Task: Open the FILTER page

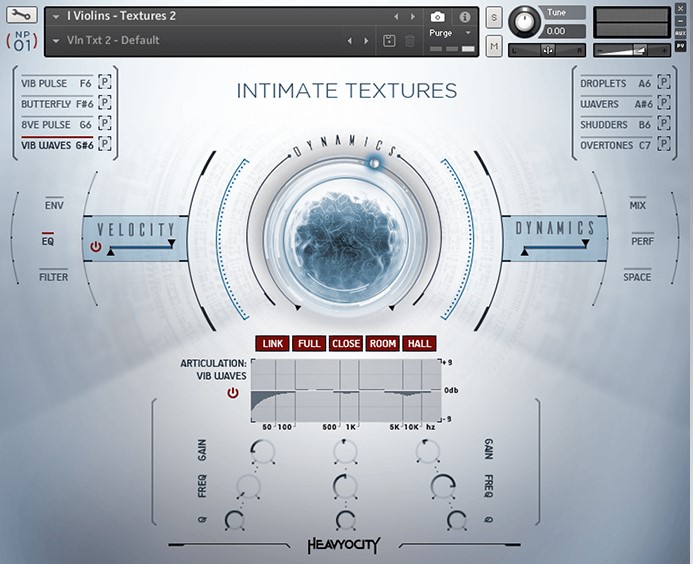Action: pyautogui.click(x=53, y=277)
